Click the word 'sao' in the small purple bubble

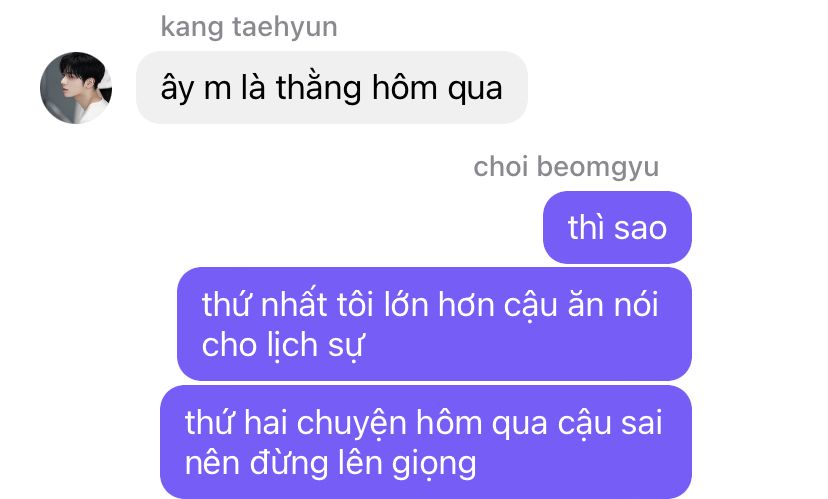point(641,229)
